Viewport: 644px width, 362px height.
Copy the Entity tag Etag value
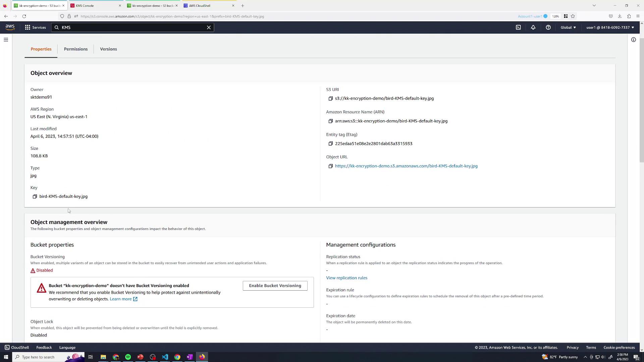(330, 143)
